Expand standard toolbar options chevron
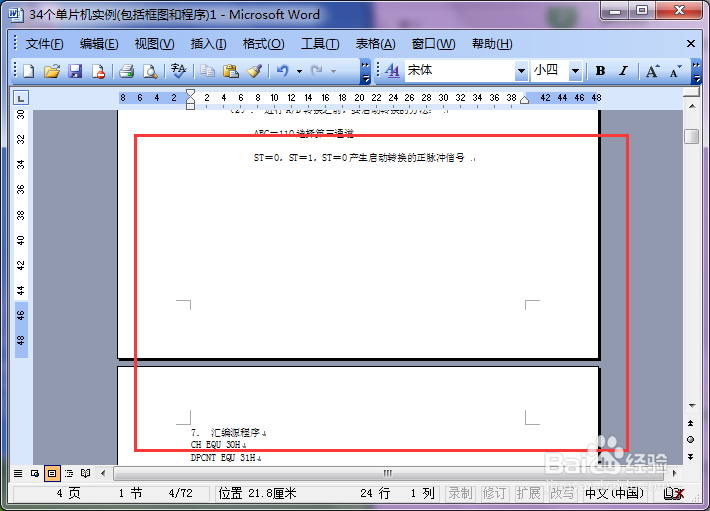 (365, 72)
